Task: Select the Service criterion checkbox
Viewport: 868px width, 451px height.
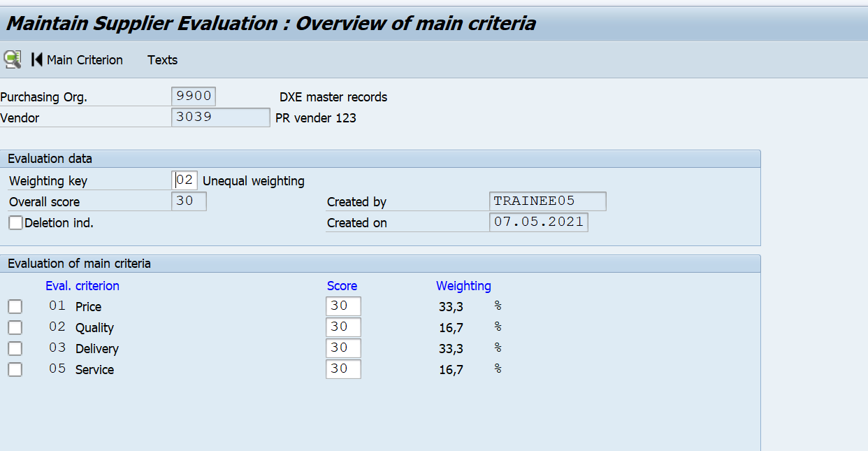Action: (x=15, y=369)
